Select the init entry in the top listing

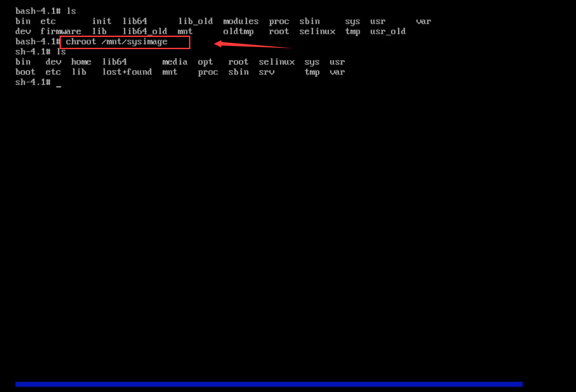click(101, 21)
